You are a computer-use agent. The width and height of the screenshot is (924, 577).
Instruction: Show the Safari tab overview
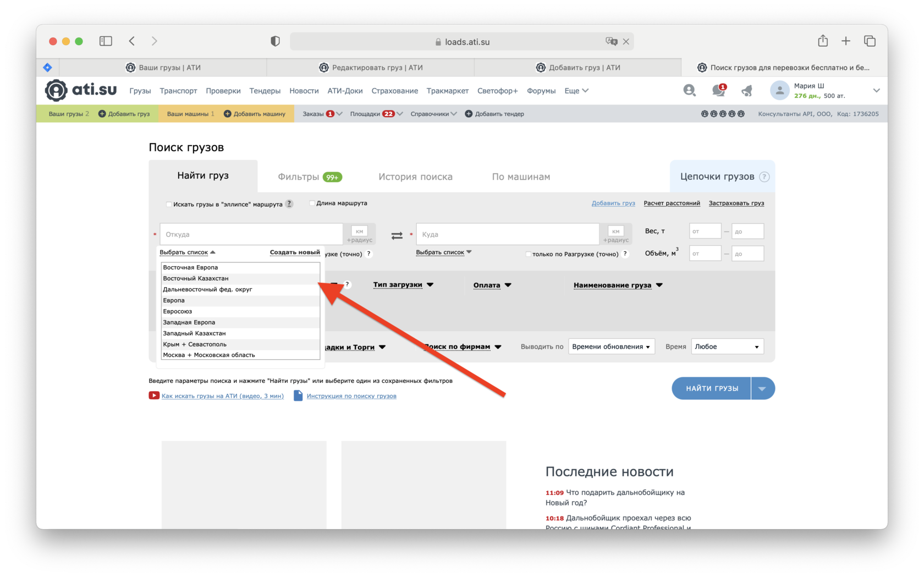pos(870,41)
